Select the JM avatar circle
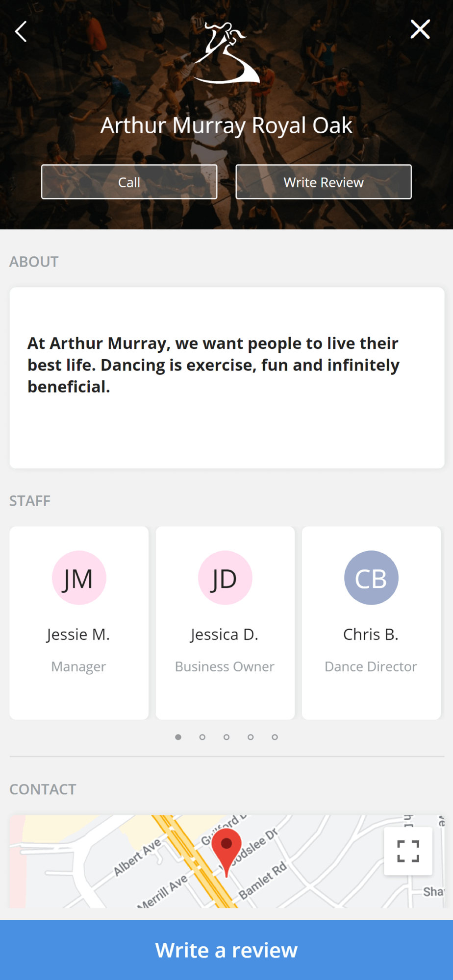453x980 pixels. pyautogui.click(x=79, y=578)
